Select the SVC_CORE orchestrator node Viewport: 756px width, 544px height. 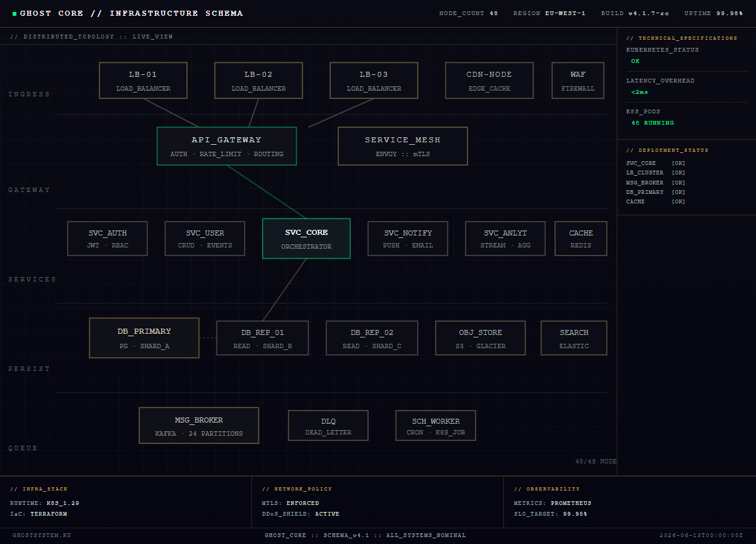click(306, 239)
